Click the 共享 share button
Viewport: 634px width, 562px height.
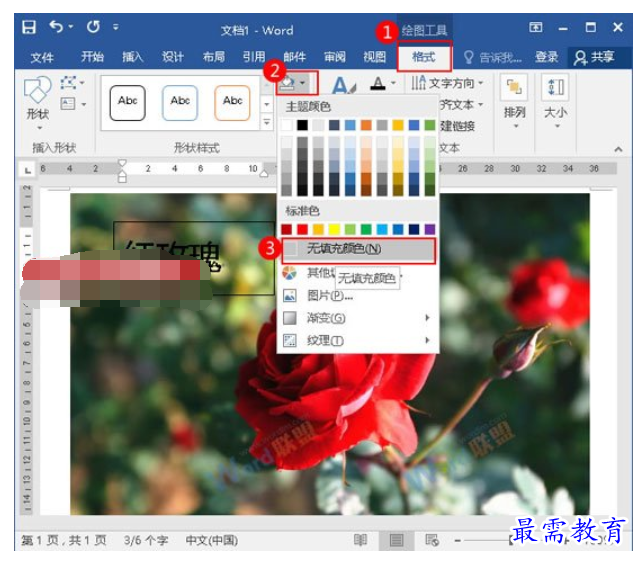(595, 57)
